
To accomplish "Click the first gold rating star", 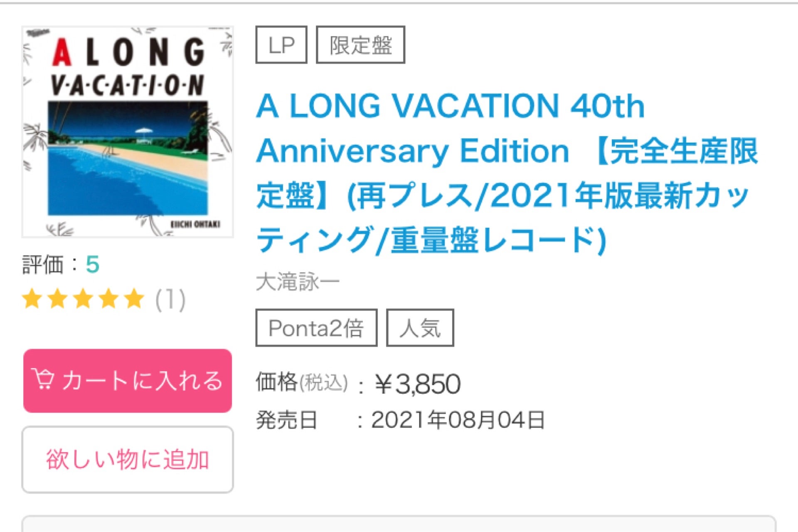I will tap(32, 299).
